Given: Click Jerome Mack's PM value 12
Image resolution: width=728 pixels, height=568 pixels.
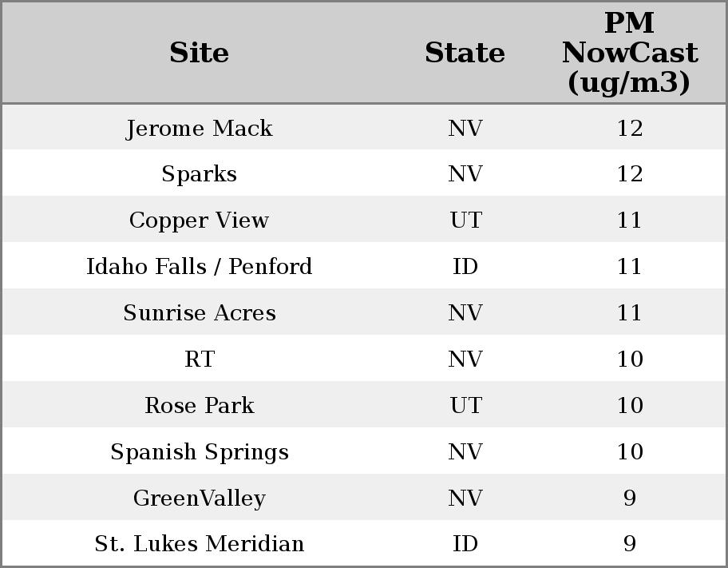Looking at the screenshot, I should pyautogui.click(x=630, y=128).
